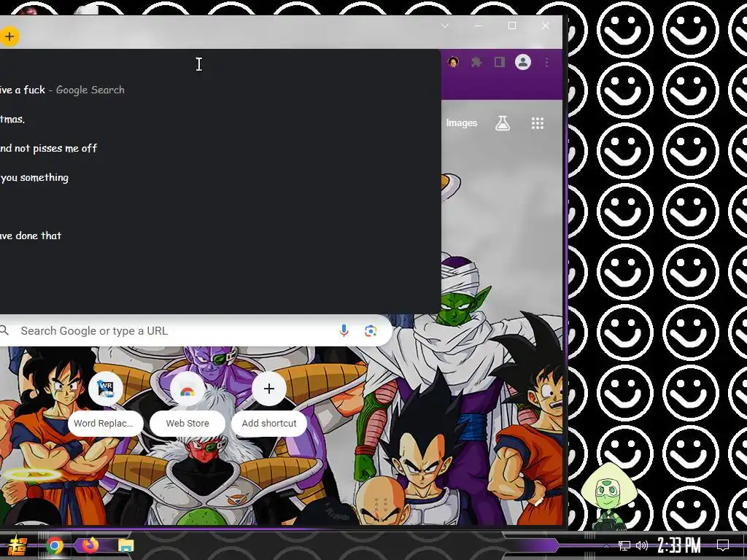Screen dimensions: 747x560
Task: Toggle the Chrome side panel icon
Action: (499, 63)
